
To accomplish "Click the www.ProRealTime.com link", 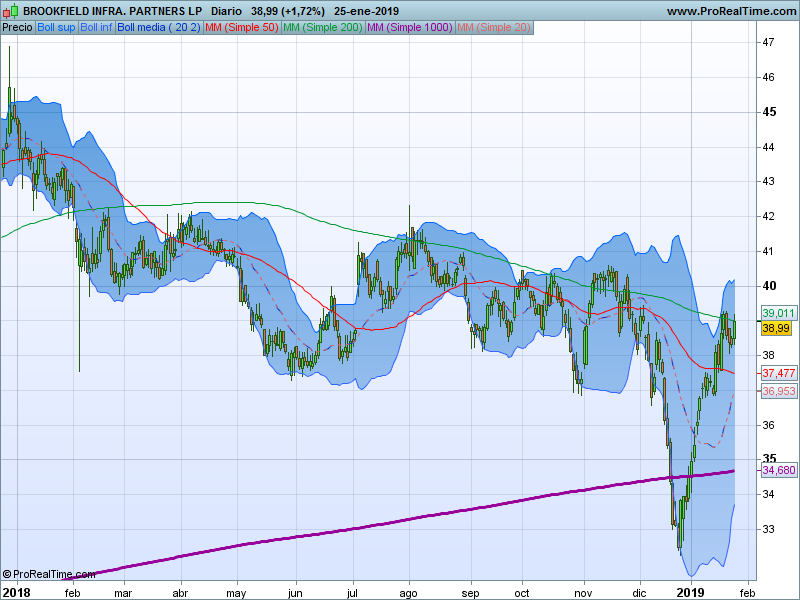I will click(731, 11).
